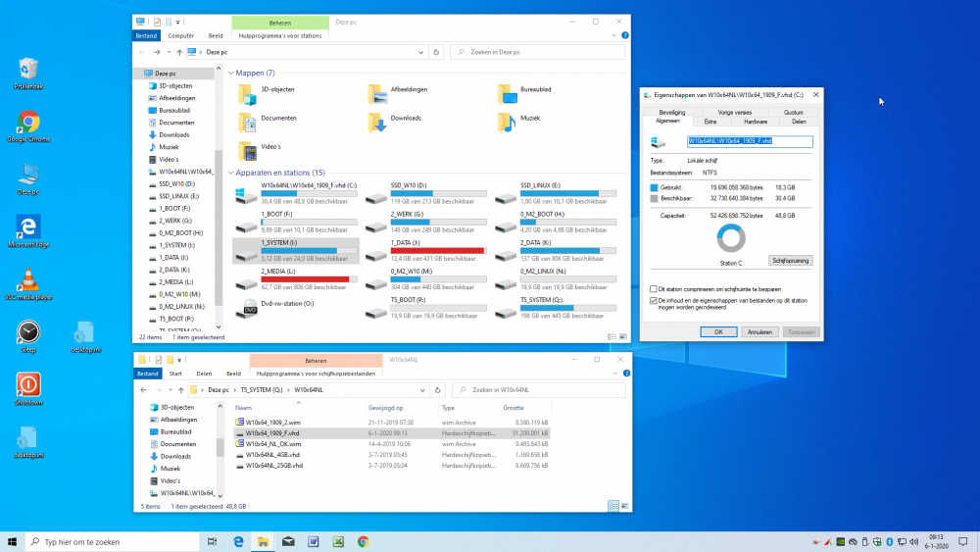980x552 pixels.
Task: Open the address bar history dropdown in Deze pc
Action: 420,52
